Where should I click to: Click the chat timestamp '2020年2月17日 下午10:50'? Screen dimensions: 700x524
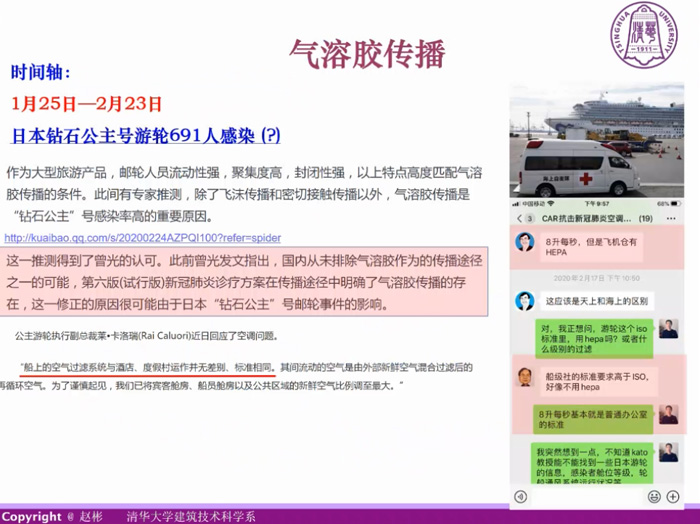597,278
